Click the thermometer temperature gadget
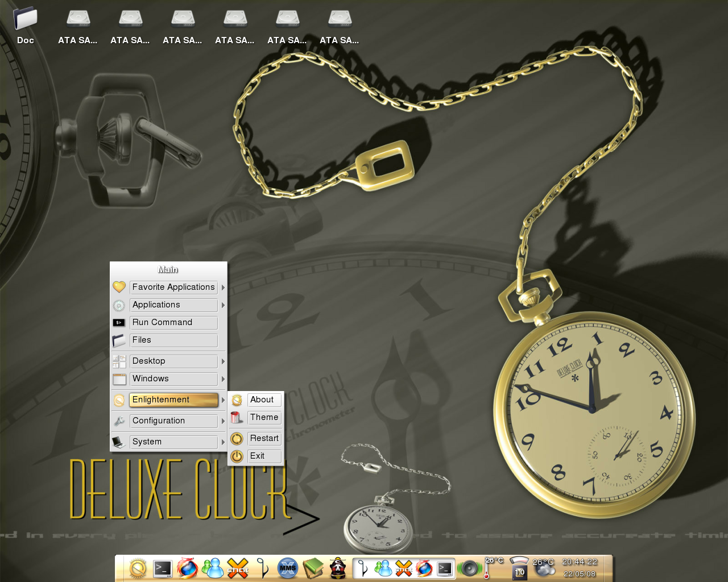Screen dimensions: 728x582 tap(494, 568)
